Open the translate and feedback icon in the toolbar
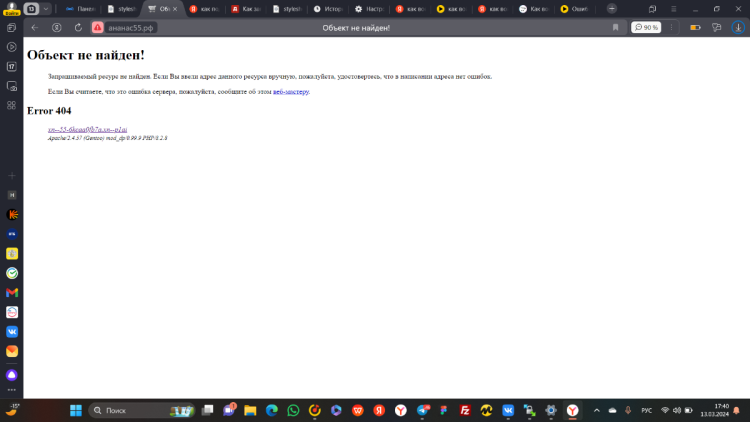The width and height of the screenshot is (750, 422). [717, 28]
